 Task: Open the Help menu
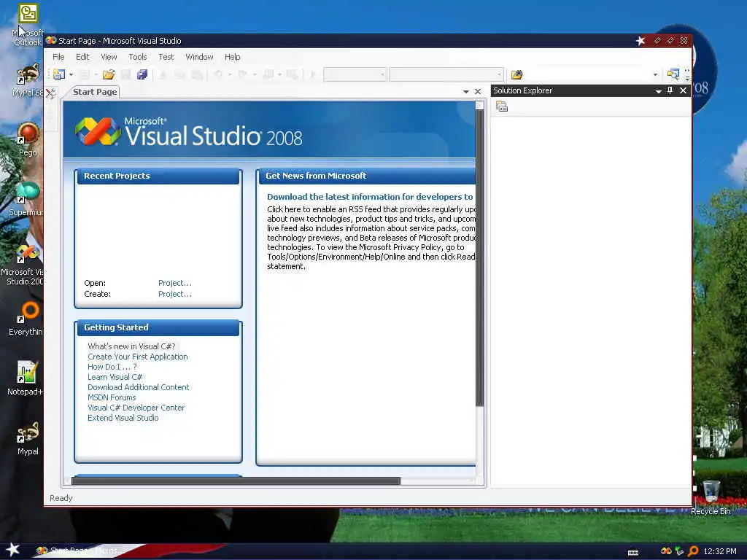pos(232,57)
